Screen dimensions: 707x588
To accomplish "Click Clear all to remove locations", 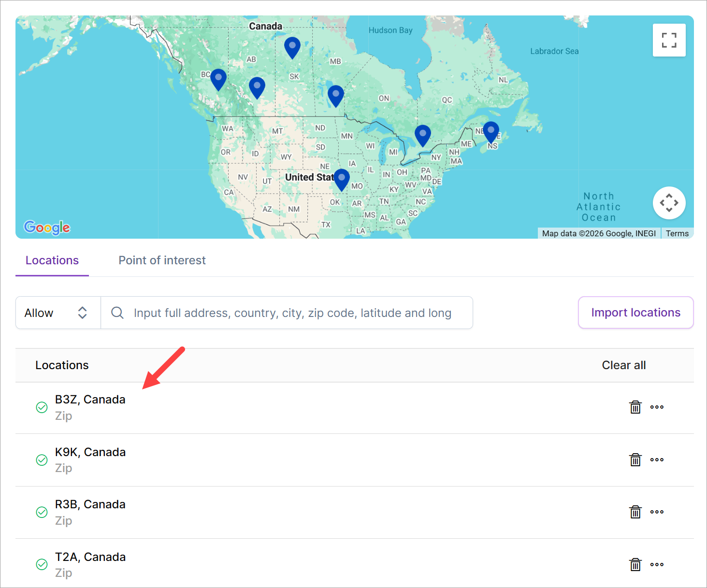I will [x=623, y=365].
